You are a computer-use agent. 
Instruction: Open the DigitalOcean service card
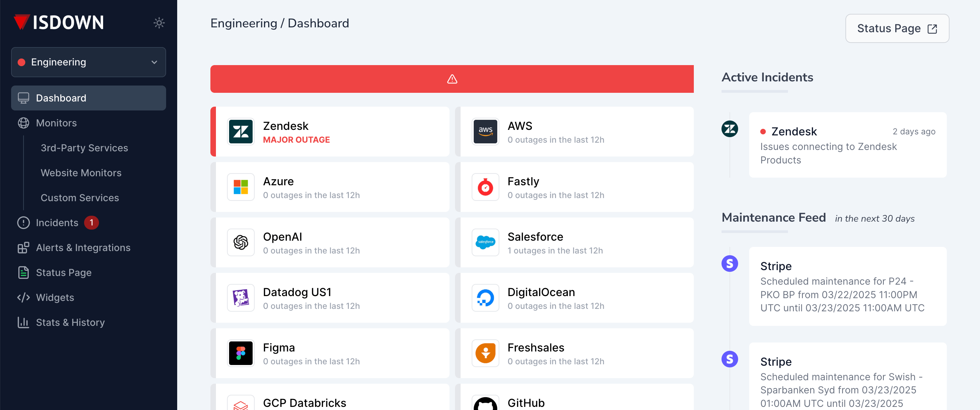574,298
